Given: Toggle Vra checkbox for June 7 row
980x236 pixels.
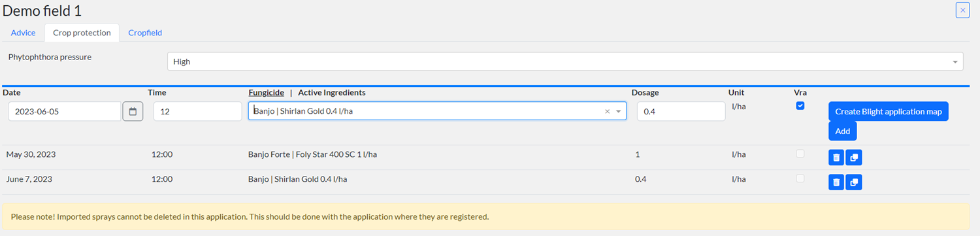Looking at the screenshot, I should (800, 178).
